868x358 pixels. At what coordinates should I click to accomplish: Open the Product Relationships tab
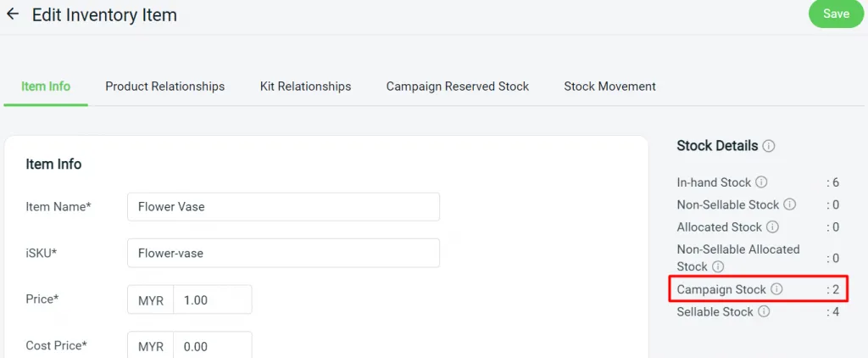pos(165,87)
